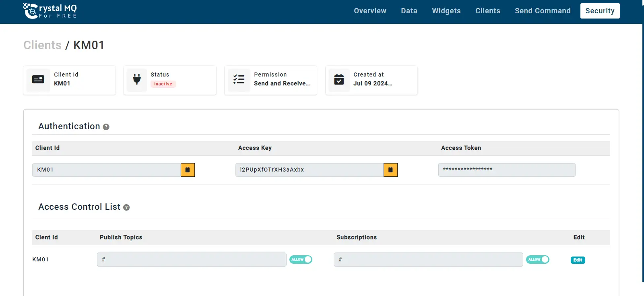Click the Authentication help question mark icon
644x296 pixels.
pyautogui.click(x=106, y=127)
